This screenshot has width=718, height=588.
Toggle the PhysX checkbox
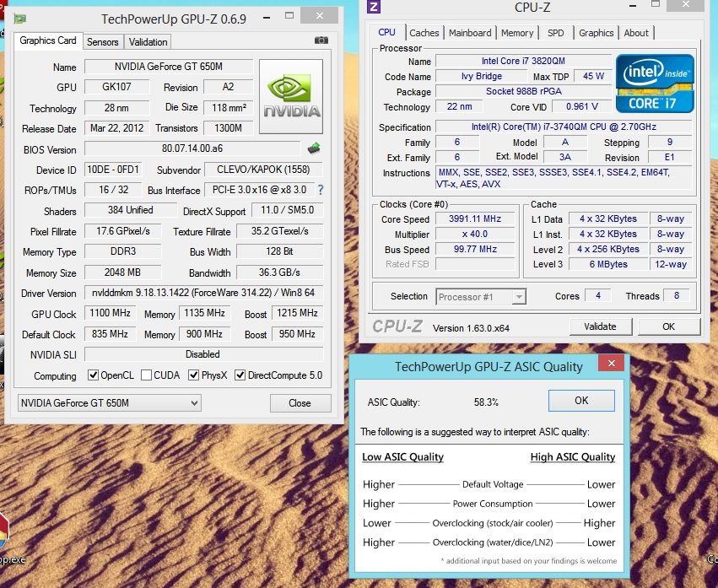(194, 375)
